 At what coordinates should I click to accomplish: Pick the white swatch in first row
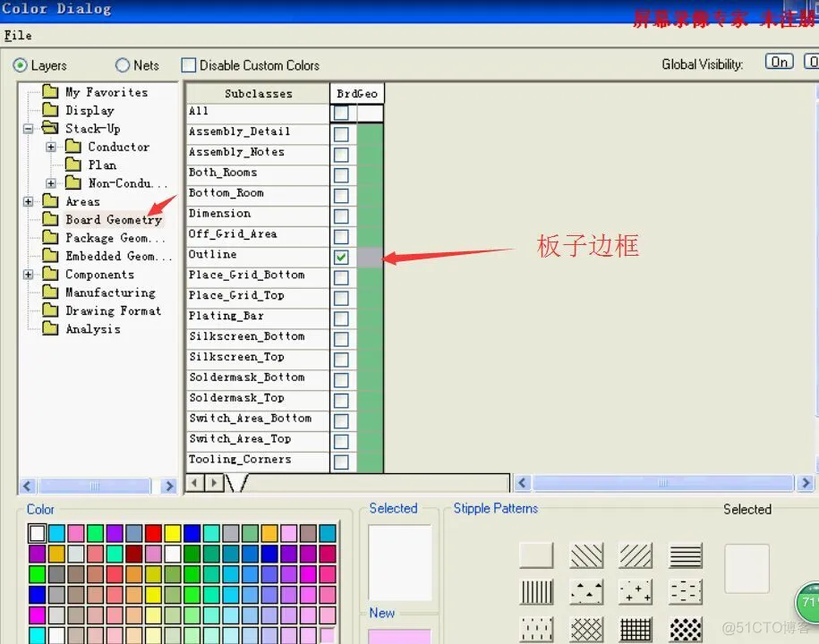coord(37,533)
